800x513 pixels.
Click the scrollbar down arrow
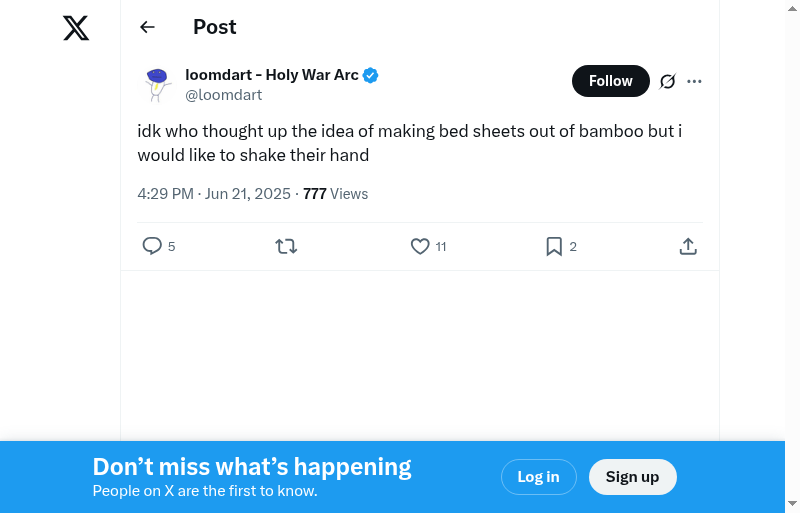(793, 503)
